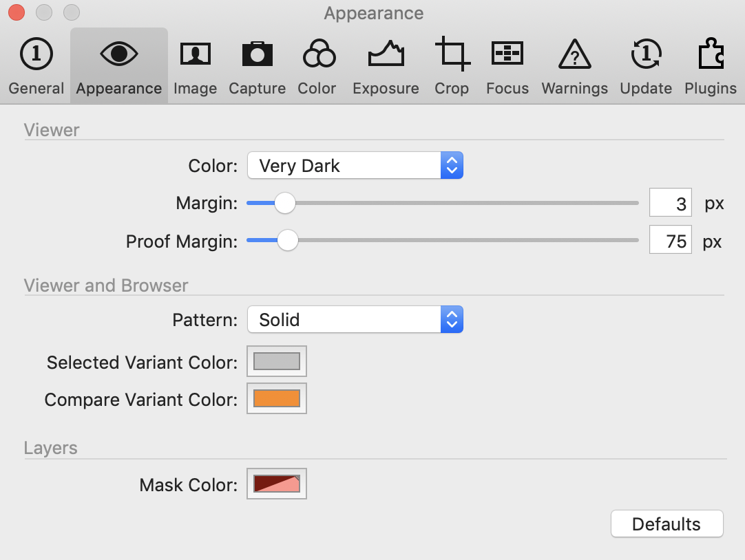Open the Capture camera preferences tab

coord(257,67)
